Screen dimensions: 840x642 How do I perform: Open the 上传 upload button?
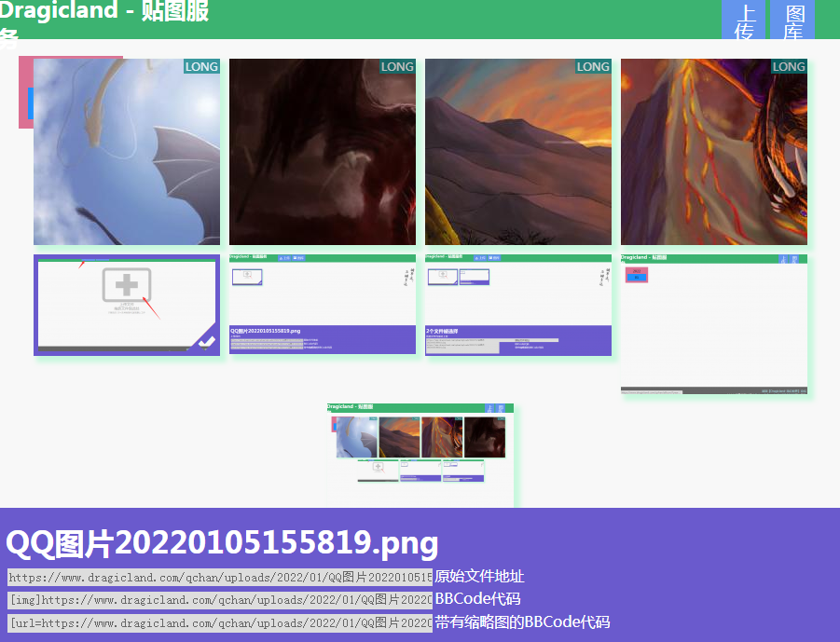(743, 20)
